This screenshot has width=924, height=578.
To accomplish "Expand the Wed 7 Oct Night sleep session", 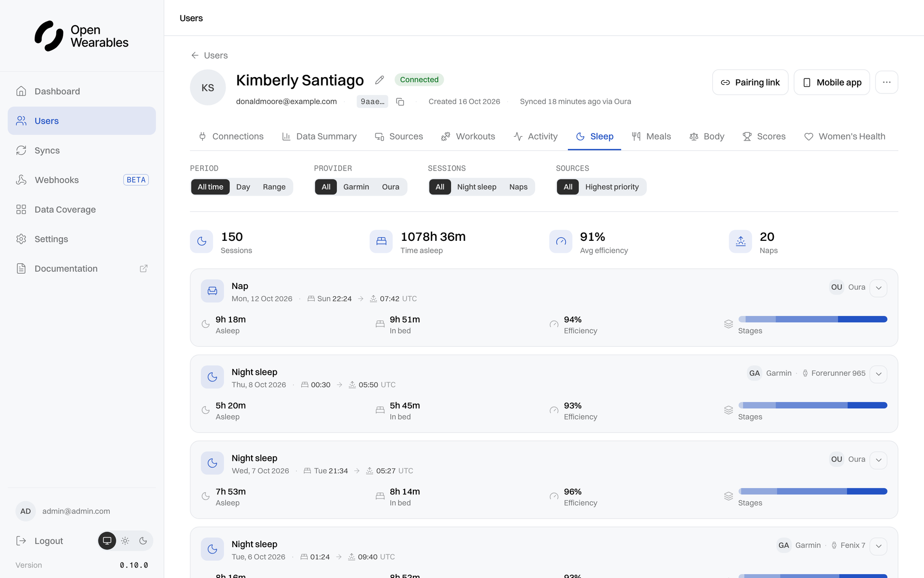I will [x=878, y=460].
